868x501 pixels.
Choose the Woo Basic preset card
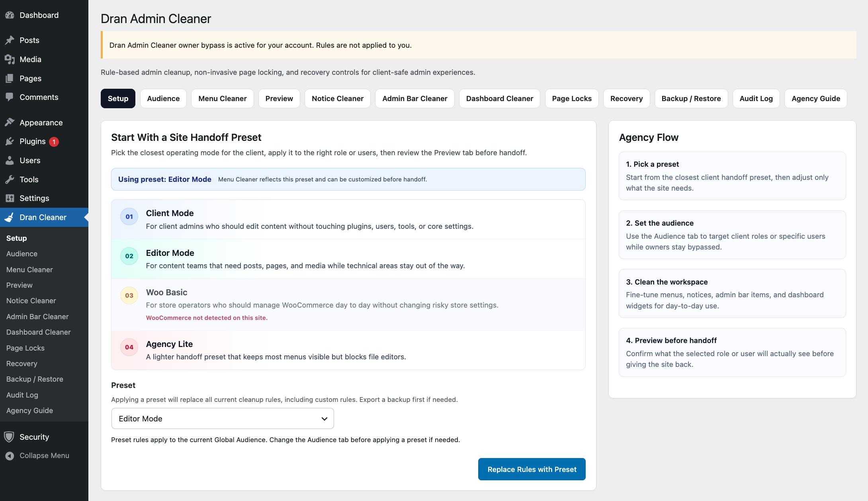pyautogui.click(x=348, y=304)
